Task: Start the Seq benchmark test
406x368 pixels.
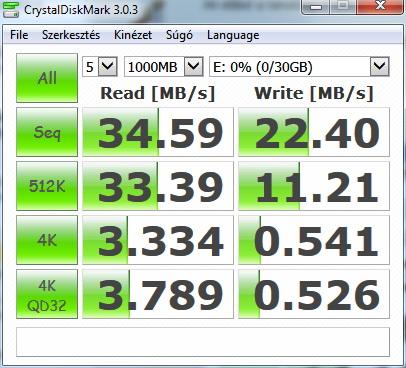Action: 47,132
